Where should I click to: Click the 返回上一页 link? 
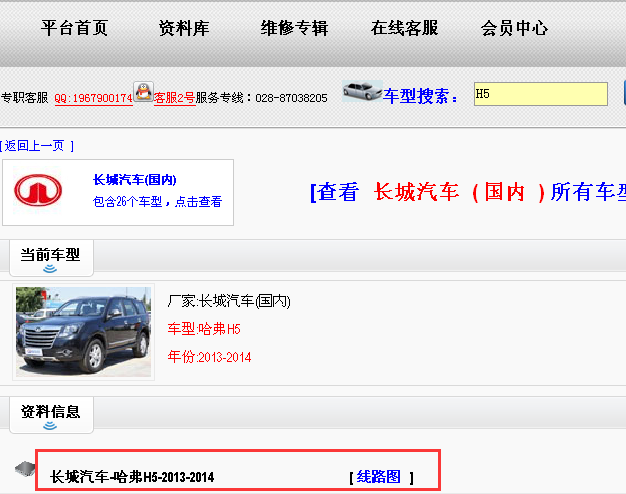point(36,146)
